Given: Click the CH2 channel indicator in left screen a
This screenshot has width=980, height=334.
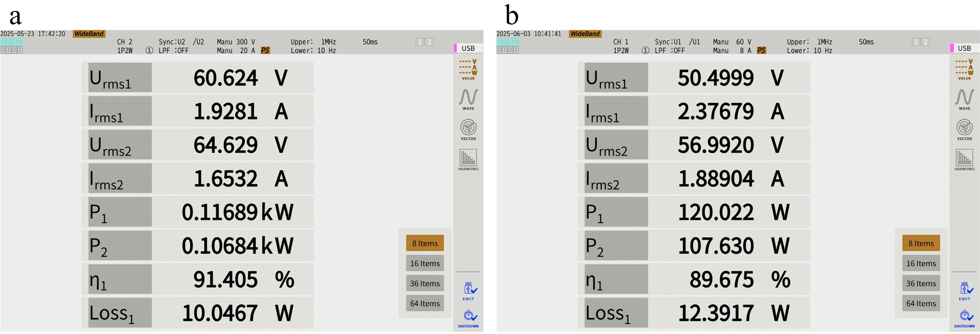Looking at the screenshot, I should click(18, 42).
